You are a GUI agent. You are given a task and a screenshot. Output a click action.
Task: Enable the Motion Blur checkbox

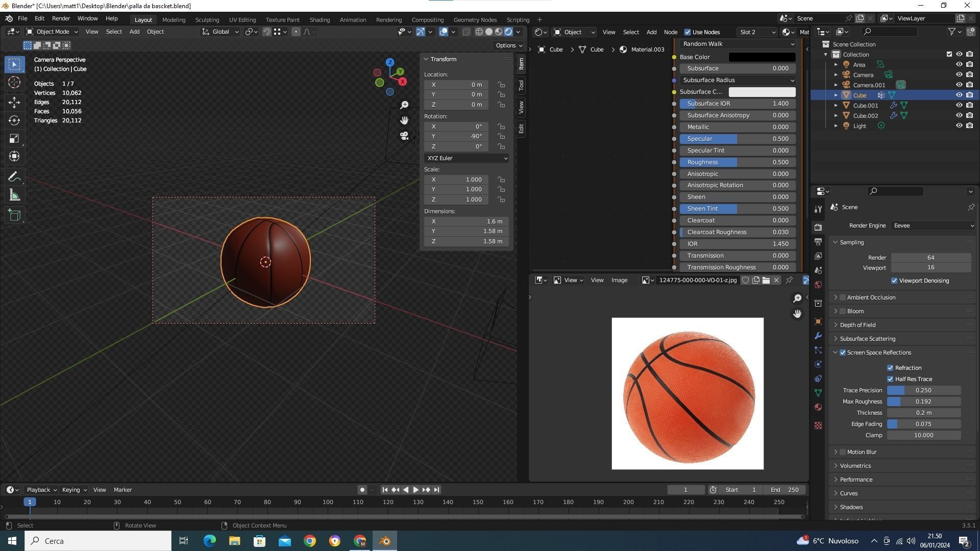843,452
